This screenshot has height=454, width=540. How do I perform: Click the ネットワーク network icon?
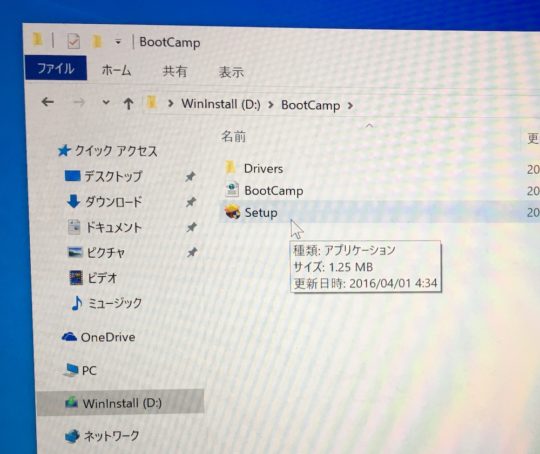point(72,436)
